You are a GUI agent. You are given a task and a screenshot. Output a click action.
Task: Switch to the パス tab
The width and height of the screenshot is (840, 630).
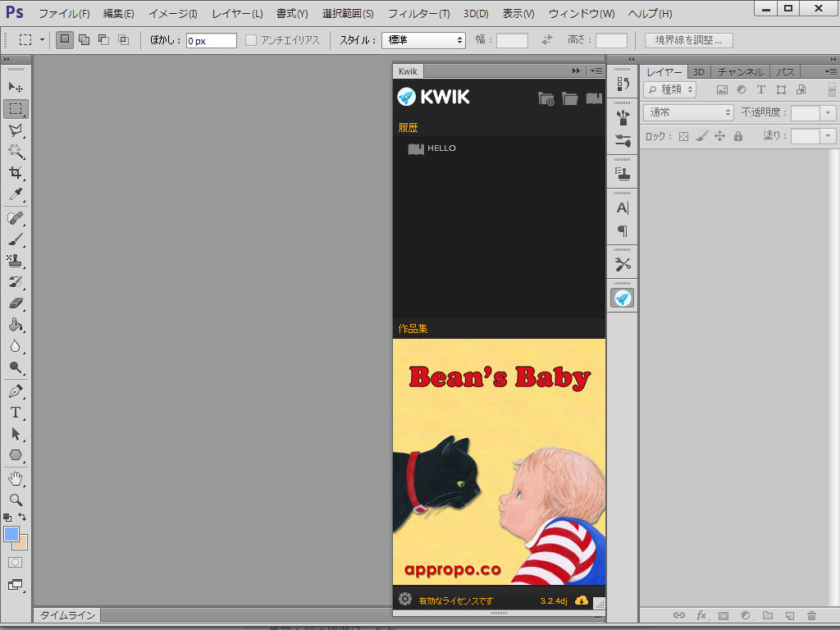click(785, 72)
